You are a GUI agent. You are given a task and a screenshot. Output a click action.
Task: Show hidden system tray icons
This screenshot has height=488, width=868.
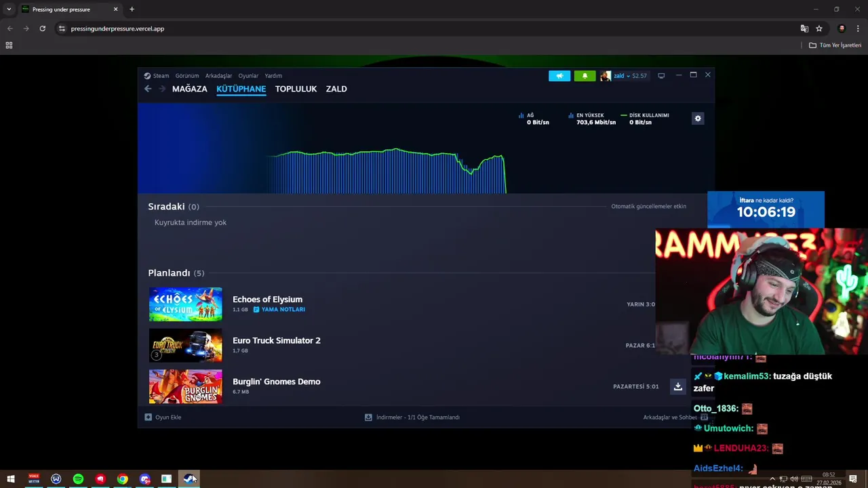point(772,479)
